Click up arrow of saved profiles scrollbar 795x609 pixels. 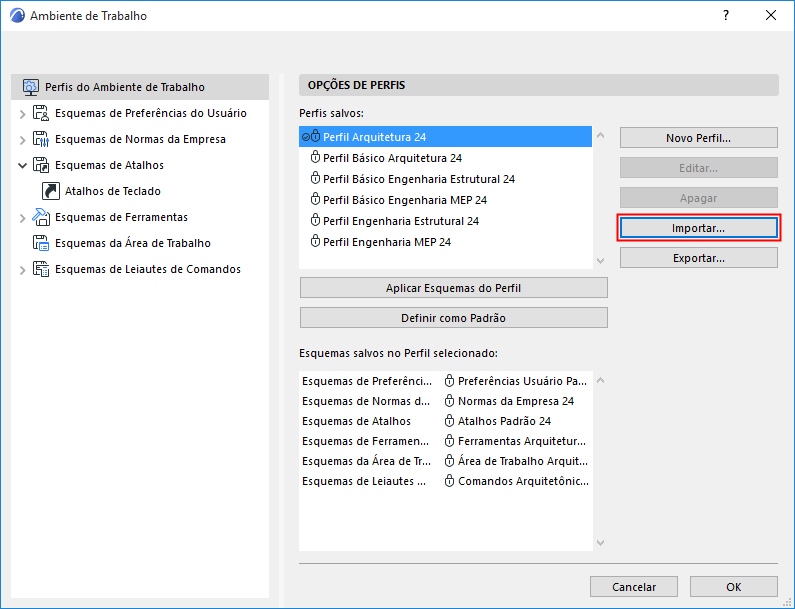pos(601,135)
